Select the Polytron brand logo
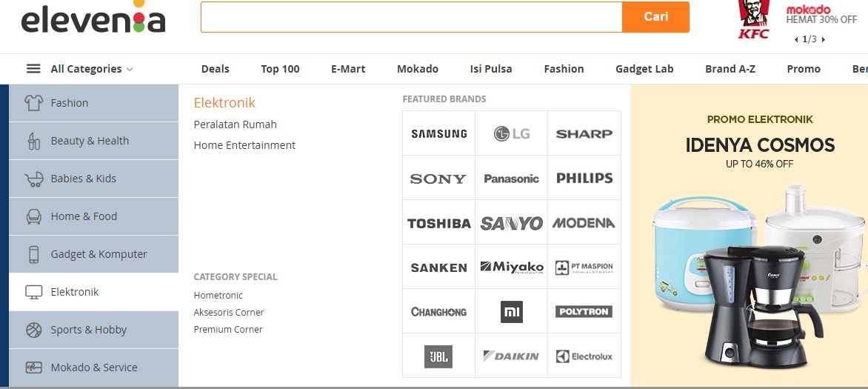 click(x=584, y=311)
